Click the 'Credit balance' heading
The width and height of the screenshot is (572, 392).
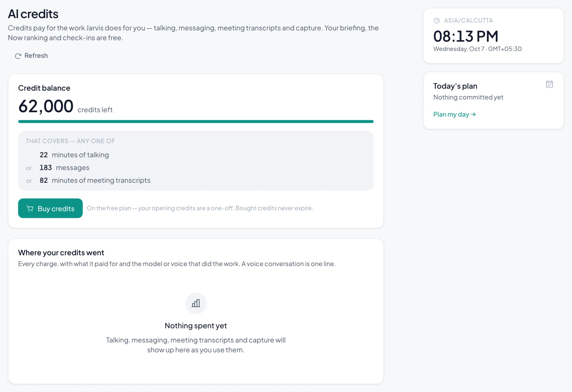coord(44,88)
